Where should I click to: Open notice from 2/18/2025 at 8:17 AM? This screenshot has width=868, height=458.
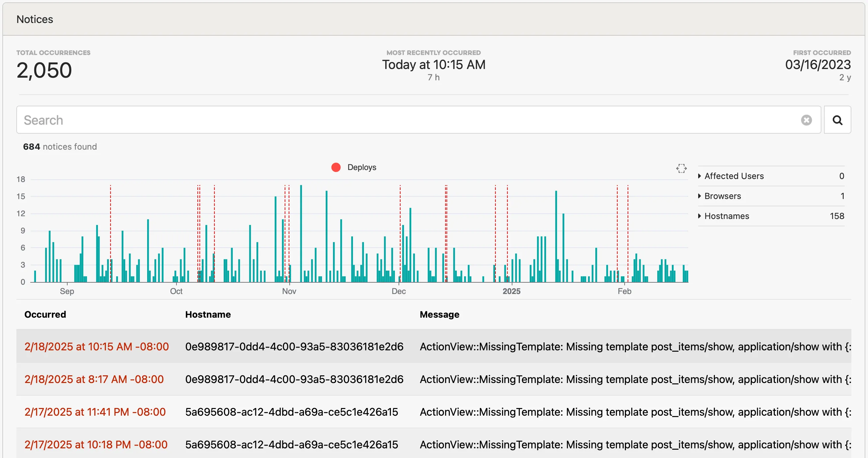[x=94, y=379]
